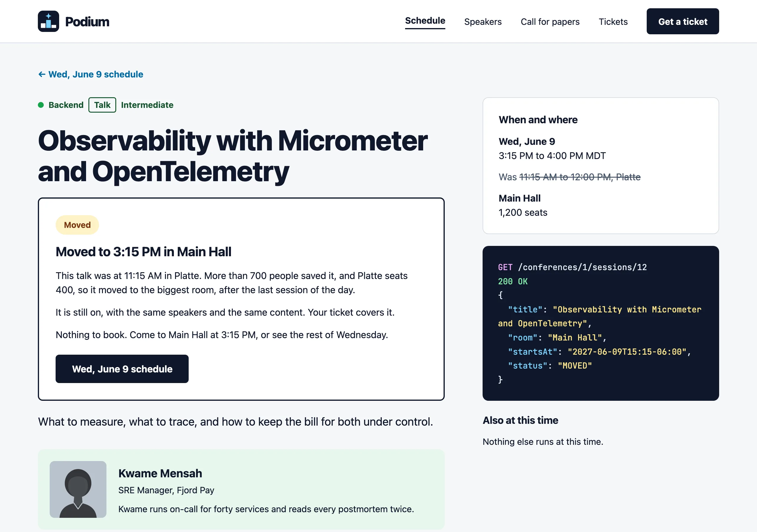Click the green Backend track dot

(41, 105)
